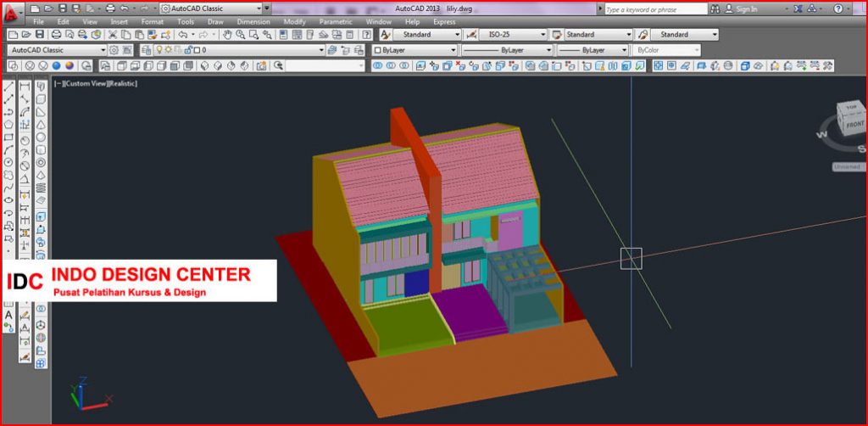868x426 pixels.
Task: Open the ISO-25 dimension style dropdown
Action: 513,35
